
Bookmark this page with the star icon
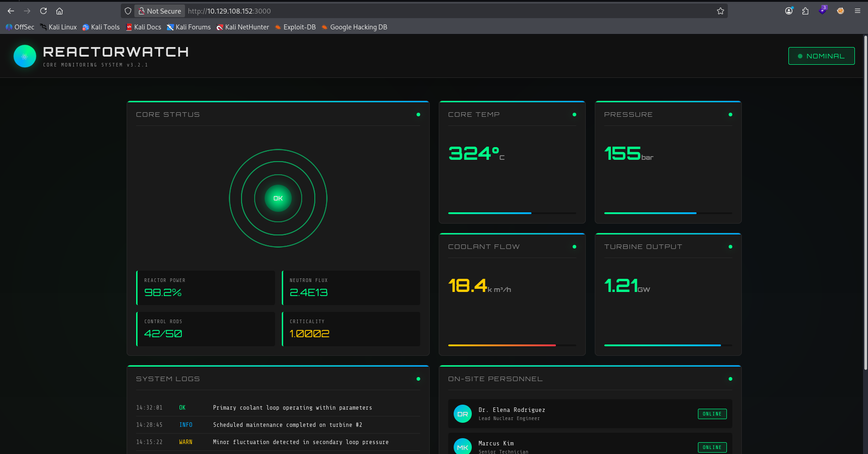[x=721, y=11]
